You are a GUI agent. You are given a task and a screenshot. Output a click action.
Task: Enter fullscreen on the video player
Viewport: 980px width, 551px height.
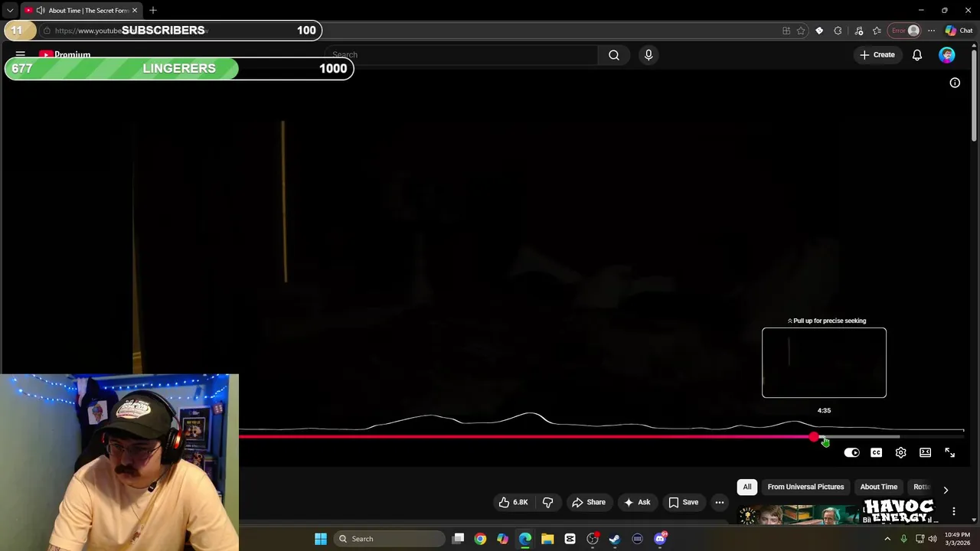(x=949, y=453)
